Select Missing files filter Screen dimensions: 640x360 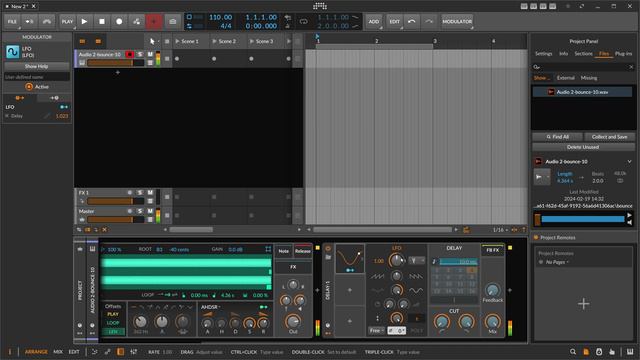coord(589,78)
